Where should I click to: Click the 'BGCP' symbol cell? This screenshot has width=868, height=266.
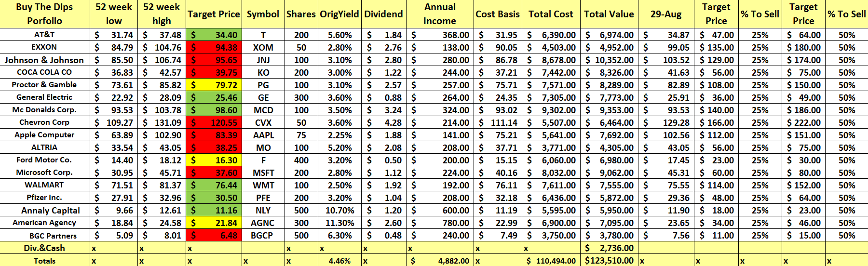pos(263,235)
